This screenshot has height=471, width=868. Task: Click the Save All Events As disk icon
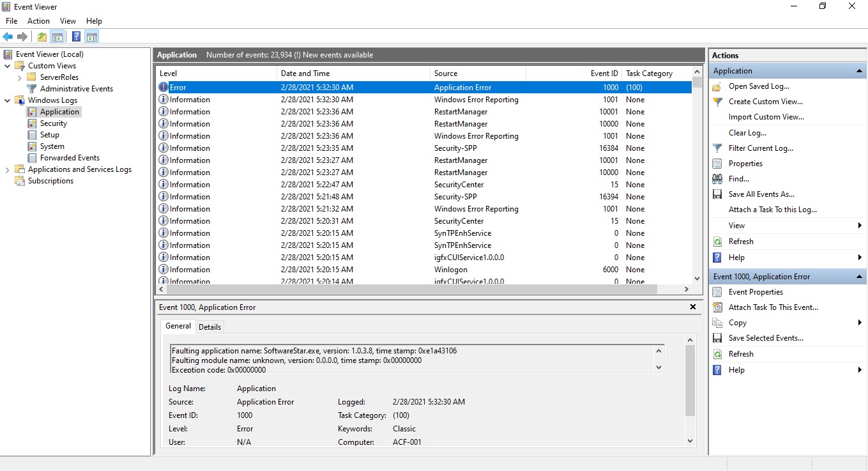[x=717, y=194]
